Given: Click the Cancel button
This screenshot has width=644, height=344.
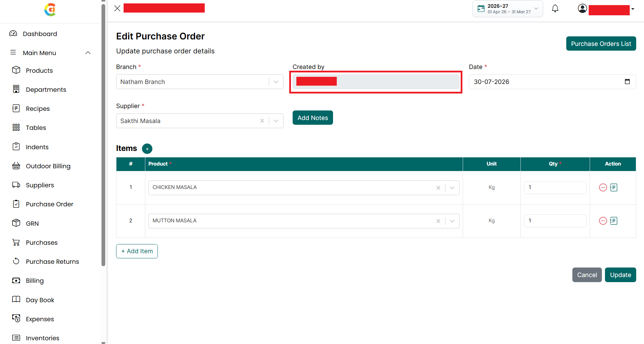Looking at the screenshot, I should [587, 275].
